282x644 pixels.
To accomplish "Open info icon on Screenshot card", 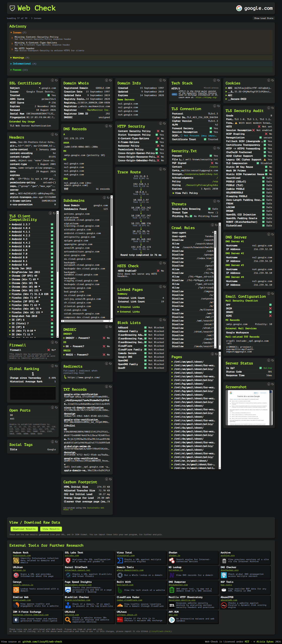I will [269, 384].
